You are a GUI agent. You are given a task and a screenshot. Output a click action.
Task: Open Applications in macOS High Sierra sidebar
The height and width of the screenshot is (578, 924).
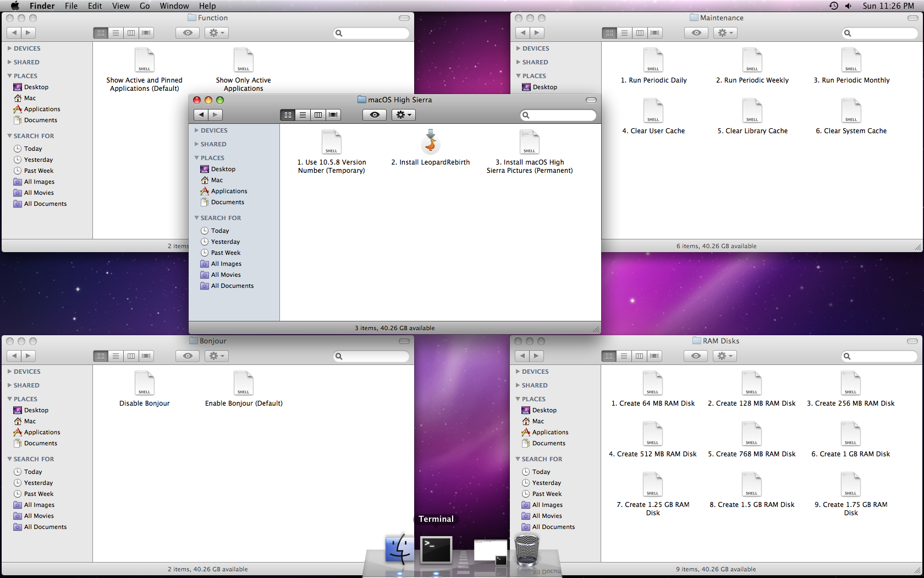coord(229,191)
